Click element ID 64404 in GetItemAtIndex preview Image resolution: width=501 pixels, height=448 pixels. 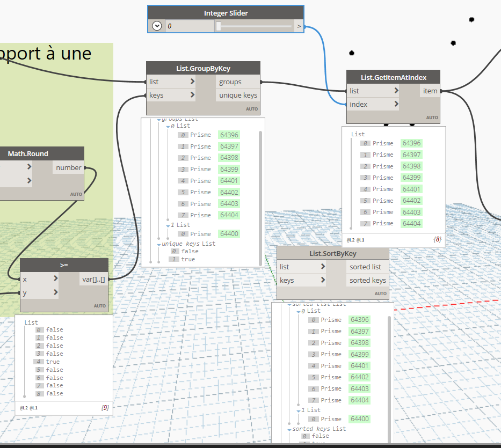(x=412, y=223)
